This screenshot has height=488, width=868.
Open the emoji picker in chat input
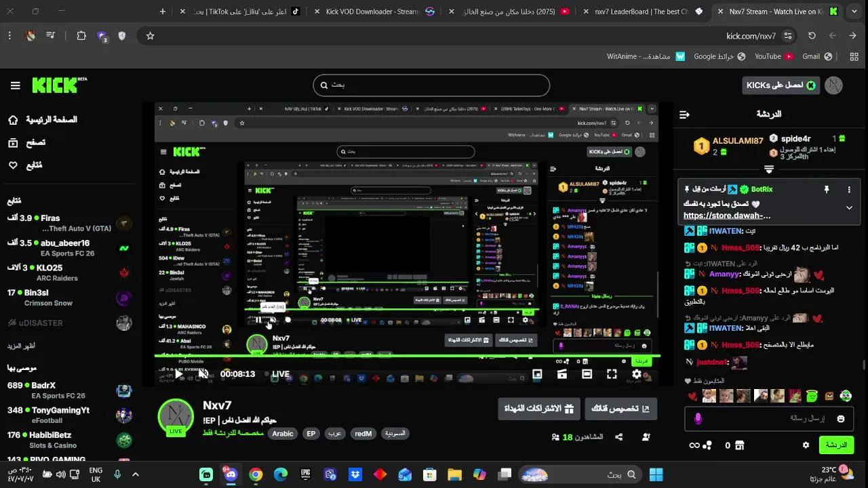pyautogui.click(x=842, y=419)
